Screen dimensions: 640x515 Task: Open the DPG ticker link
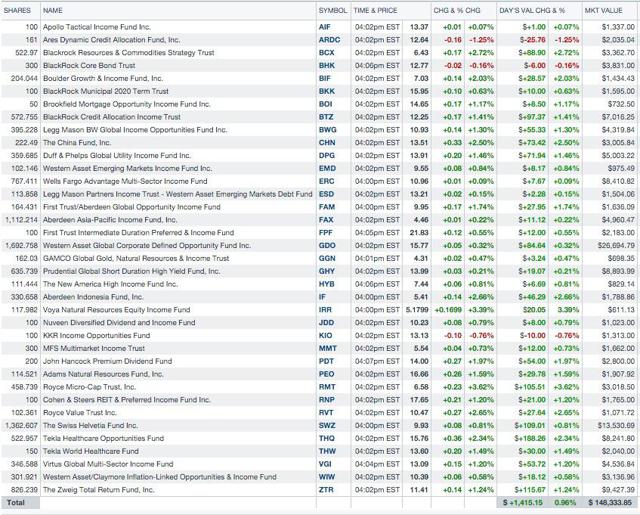point(327,155)
